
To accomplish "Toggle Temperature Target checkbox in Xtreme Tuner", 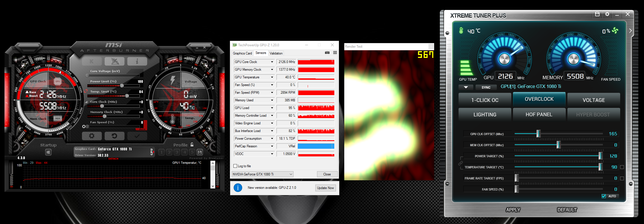I will coord(622,167).
